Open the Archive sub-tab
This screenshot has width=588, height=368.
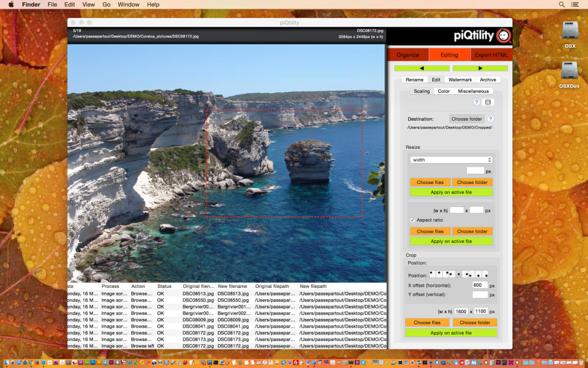point(488,80)
